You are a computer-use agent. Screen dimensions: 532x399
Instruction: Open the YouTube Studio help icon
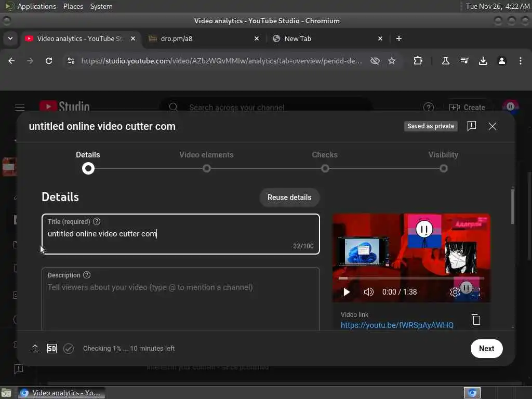[x=429, y=107]
